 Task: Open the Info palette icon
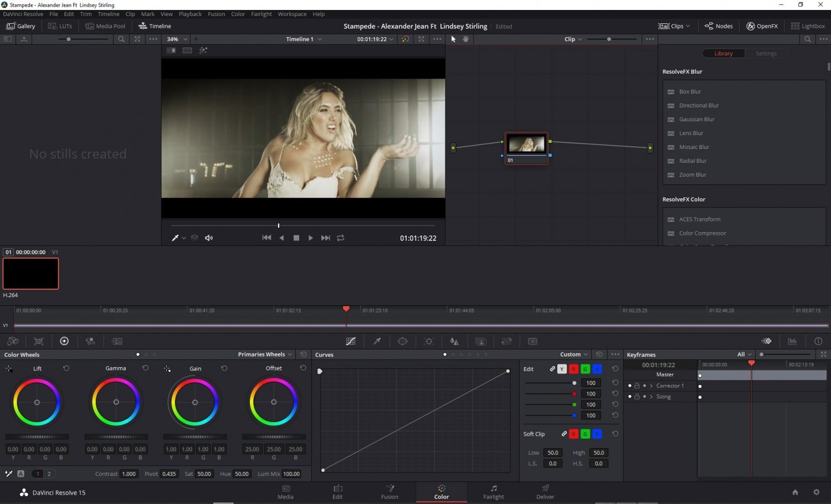pos(818,341)
